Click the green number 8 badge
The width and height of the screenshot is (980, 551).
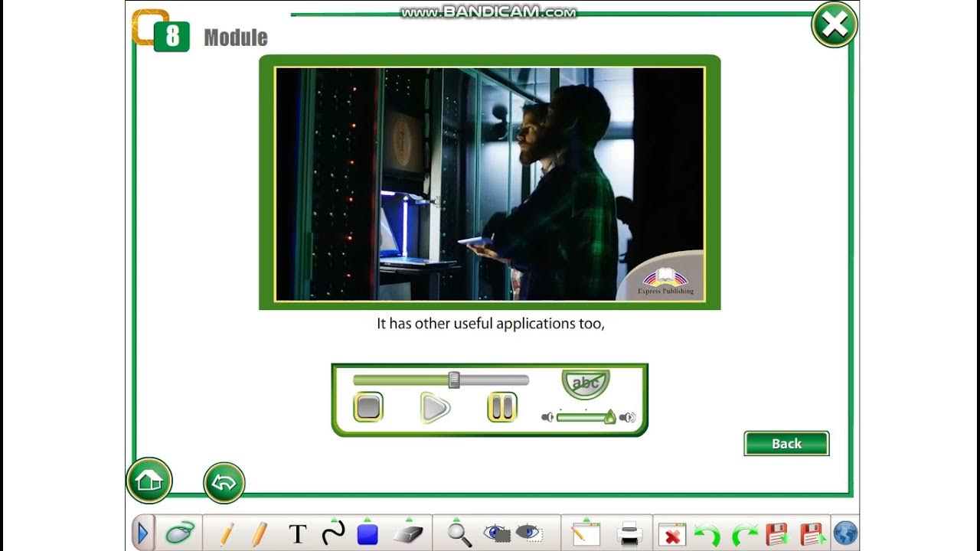click(171, 37)
